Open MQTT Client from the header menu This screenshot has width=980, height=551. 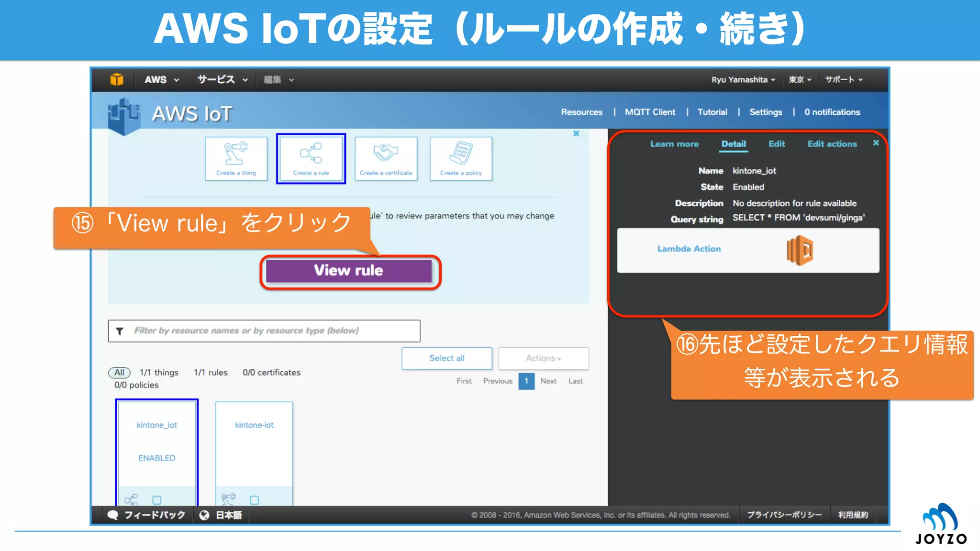pyautogui.click(x=650, y=112)
